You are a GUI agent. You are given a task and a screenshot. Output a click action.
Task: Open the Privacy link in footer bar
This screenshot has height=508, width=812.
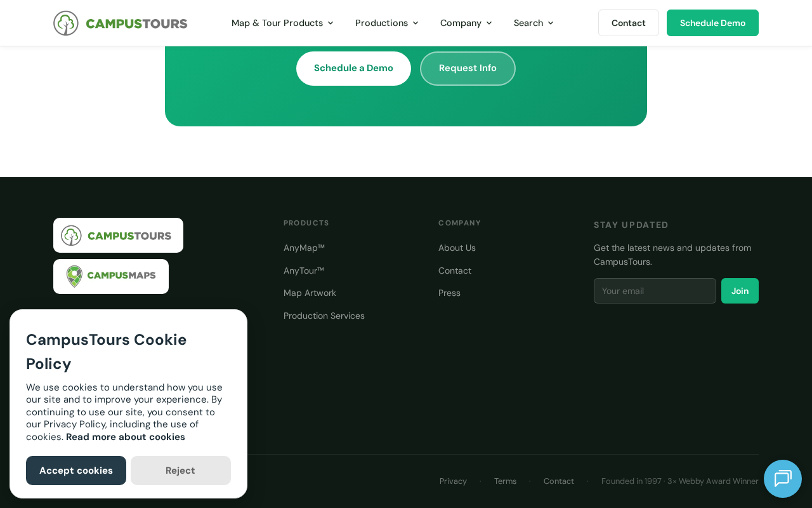pos(453,481)
